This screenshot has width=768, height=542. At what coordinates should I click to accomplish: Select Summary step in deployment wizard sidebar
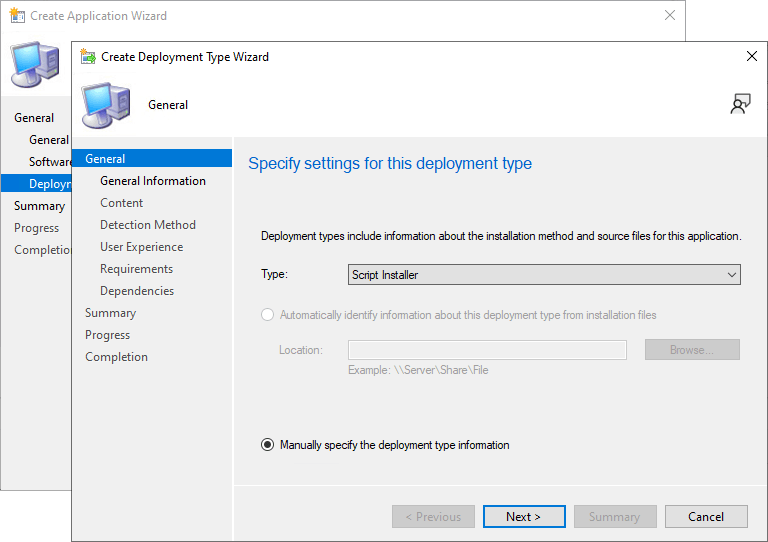(x=111, y=313)
